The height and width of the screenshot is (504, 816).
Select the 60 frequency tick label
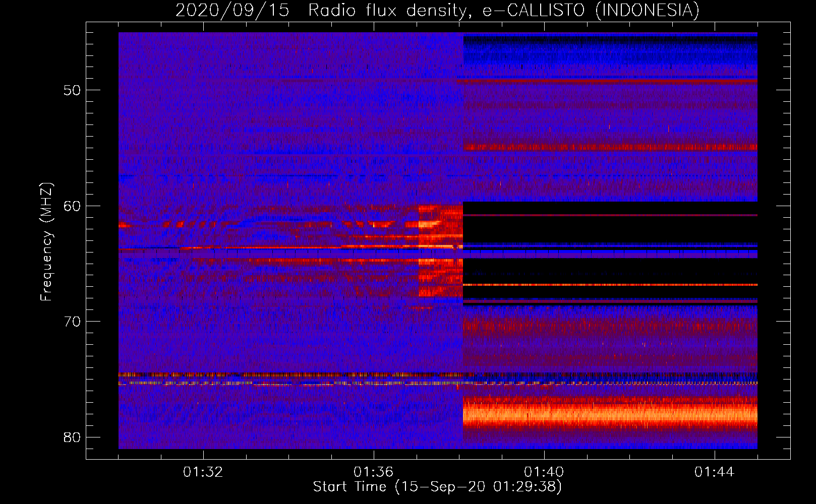coord(72,206)
